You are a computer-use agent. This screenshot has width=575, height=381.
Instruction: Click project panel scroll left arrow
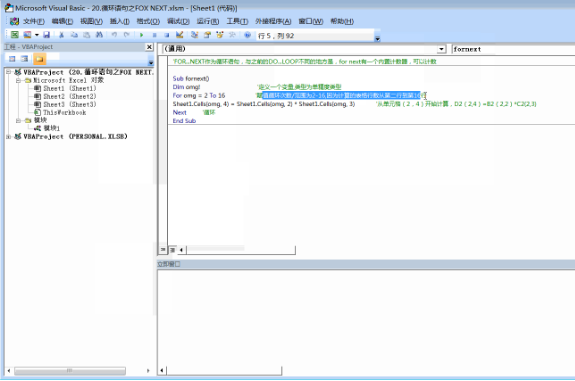point(9,371)
